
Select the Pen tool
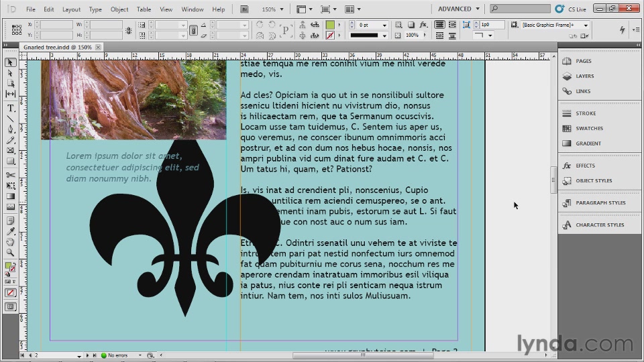pos(10,129)
